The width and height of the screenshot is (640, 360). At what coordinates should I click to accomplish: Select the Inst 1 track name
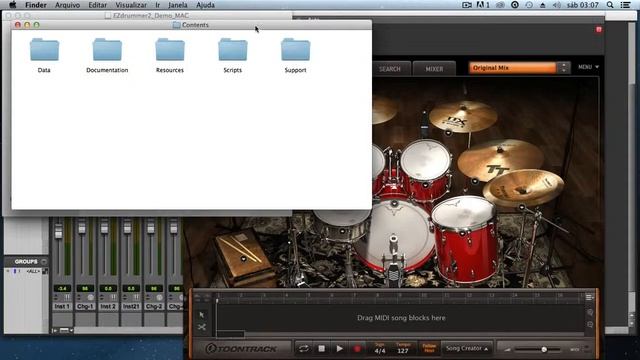click(62, 306)
